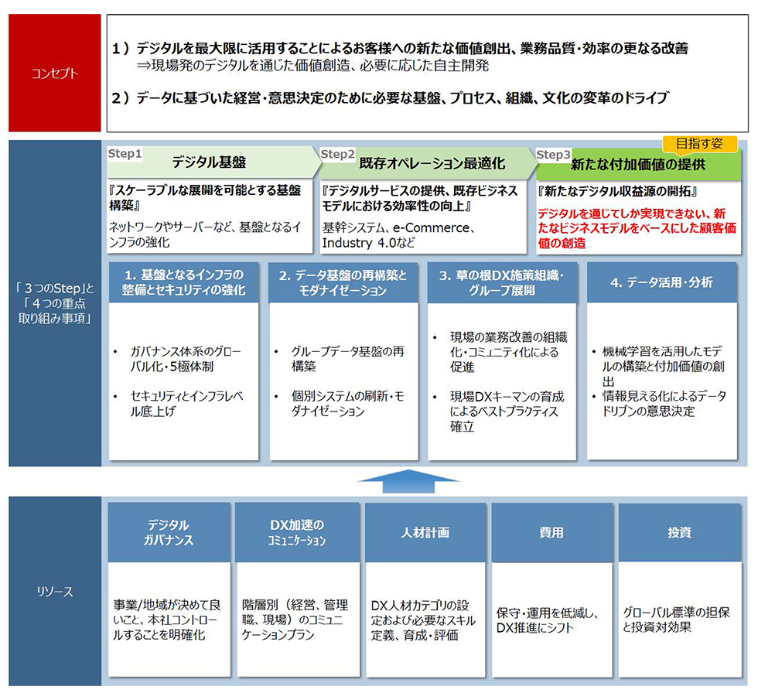Click the 人材計画 resource header
Screen dimensions: 758x700
click(x=425, y=532)
